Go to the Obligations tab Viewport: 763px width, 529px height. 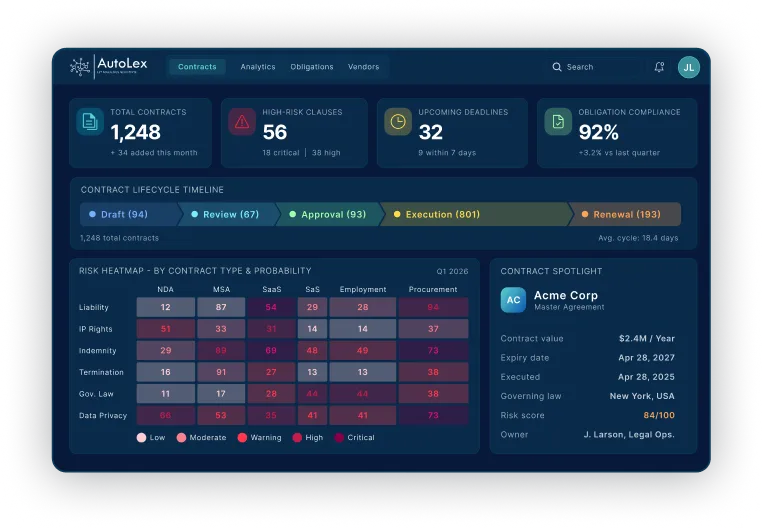tap(312, 67)
